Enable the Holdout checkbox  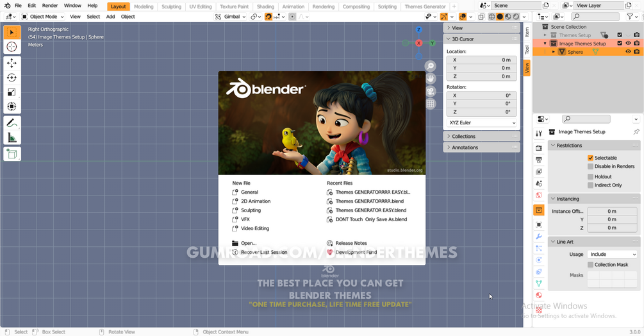590,176
